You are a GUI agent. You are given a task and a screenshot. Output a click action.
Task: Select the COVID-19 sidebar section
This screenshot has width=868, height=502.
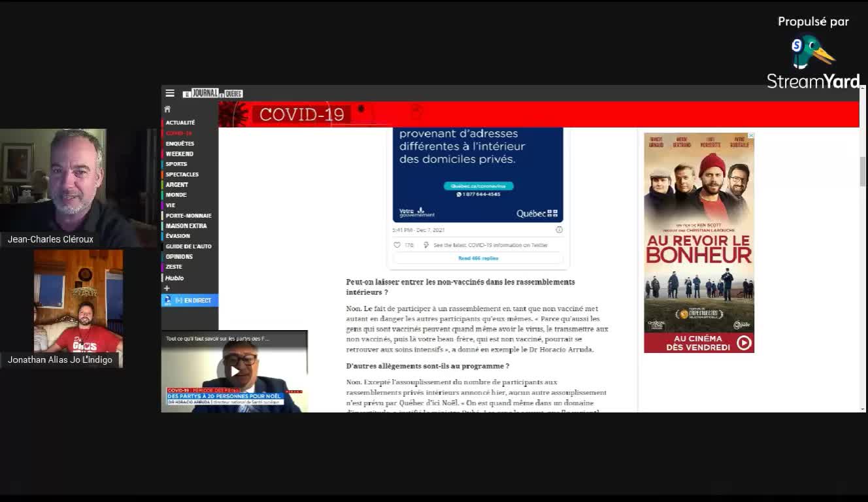click(178, 133)
